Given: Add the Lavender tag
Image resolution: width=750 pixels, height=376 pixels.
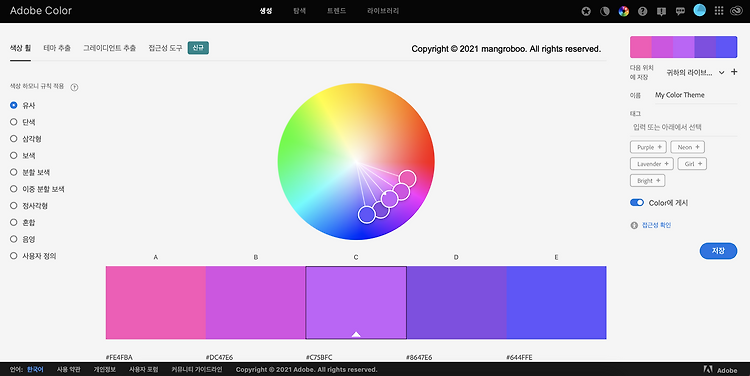Looking at the screenshot, I should pos(651,164).
